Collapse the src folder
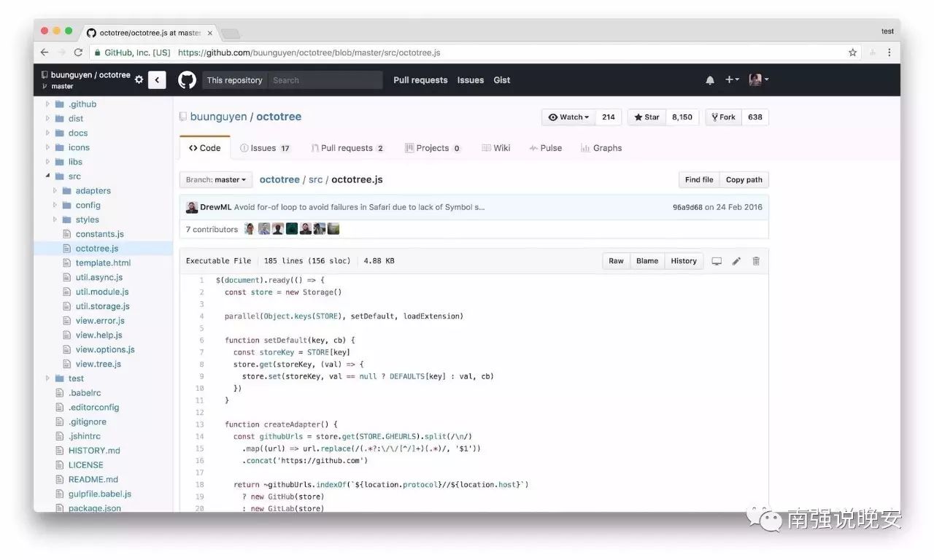The image size is (934, 560). (48, 176)
